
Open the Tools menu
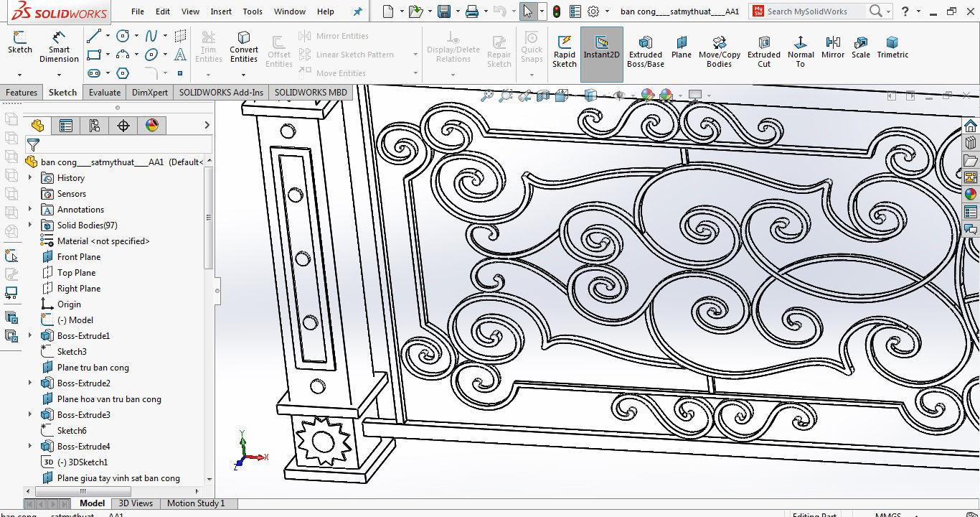point(253,11)
